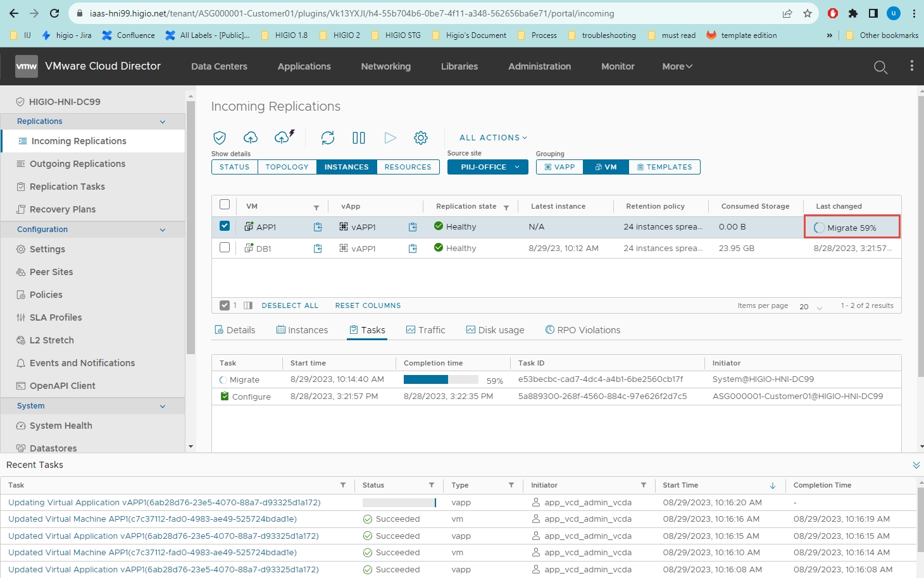924x578 pixels.
Task: Click the sync refresh arrows icon
Action: (x=327, y=138)
